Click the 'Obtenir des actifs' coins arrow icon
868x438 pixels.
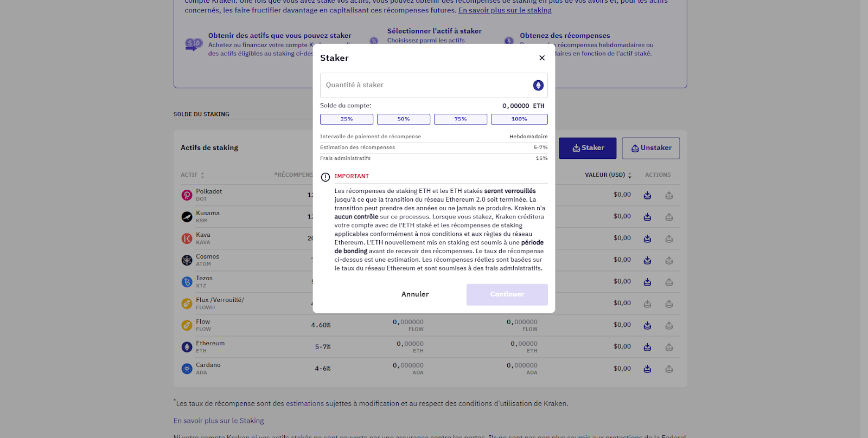pyautogui.click(x=194, y=44)
